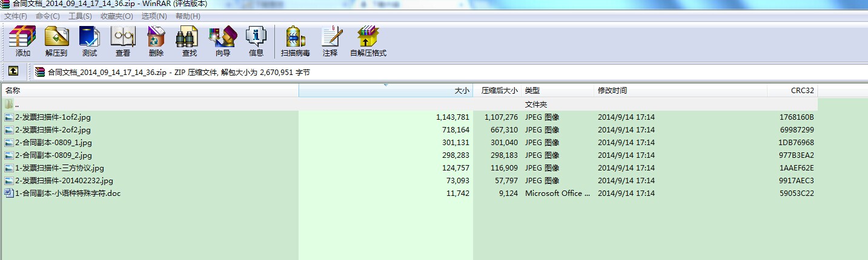The image size is (868, 260).
Task: Open the 工具(S) menu
Action: coord(80,16)
